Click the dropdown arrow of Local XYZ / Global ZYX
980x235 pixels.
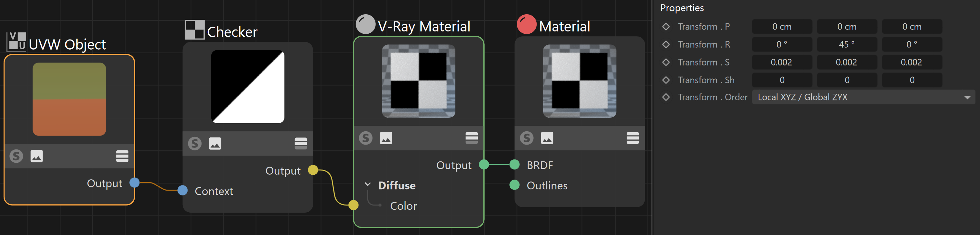pos(967,98)
